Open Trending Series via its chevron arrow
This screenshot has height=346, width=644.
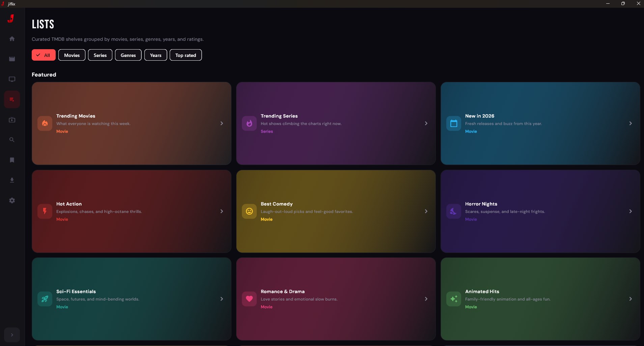tap(426, 123)
